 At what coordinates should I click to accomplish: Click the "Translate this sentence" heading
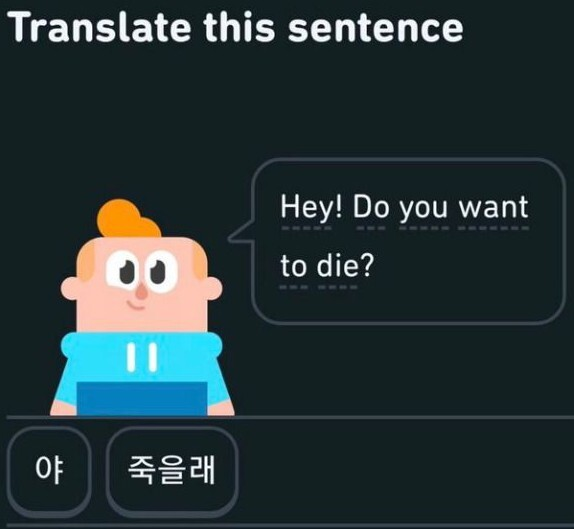(236, 27)
